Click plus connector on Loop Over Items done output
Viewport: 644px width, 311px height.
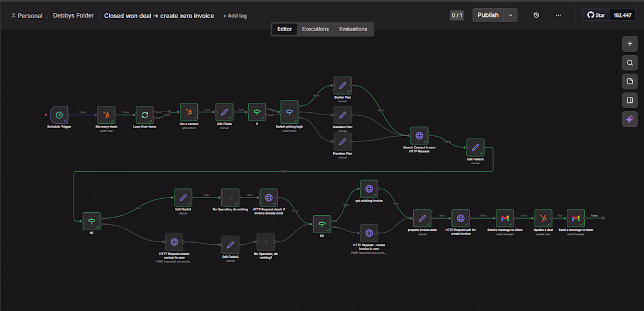coord(169,111)
